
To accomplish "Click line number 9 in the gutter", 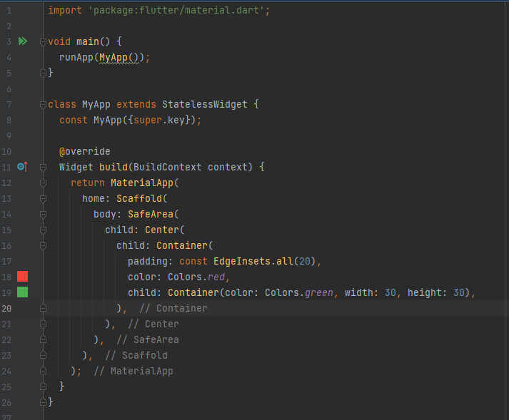I will [9, 136].
